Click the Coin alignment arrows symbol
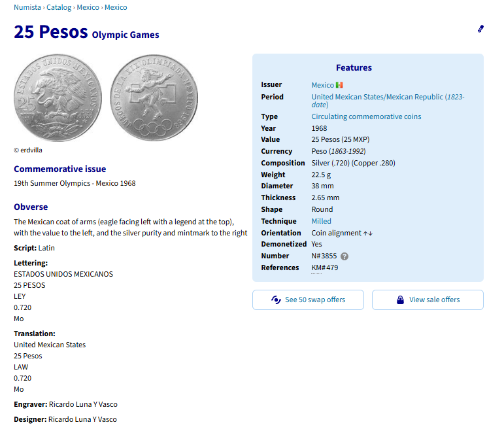The image size is (504, 431). click(x=368, y=233)
